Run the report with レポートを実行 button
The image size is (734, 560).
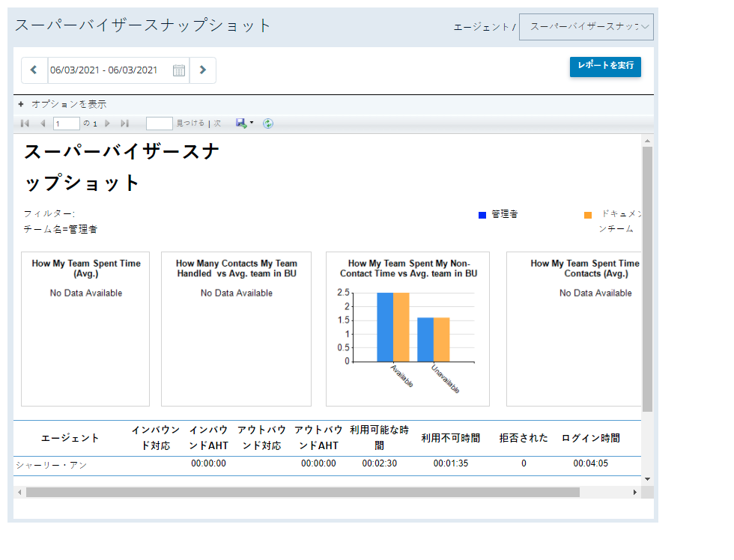click(605, 67)
